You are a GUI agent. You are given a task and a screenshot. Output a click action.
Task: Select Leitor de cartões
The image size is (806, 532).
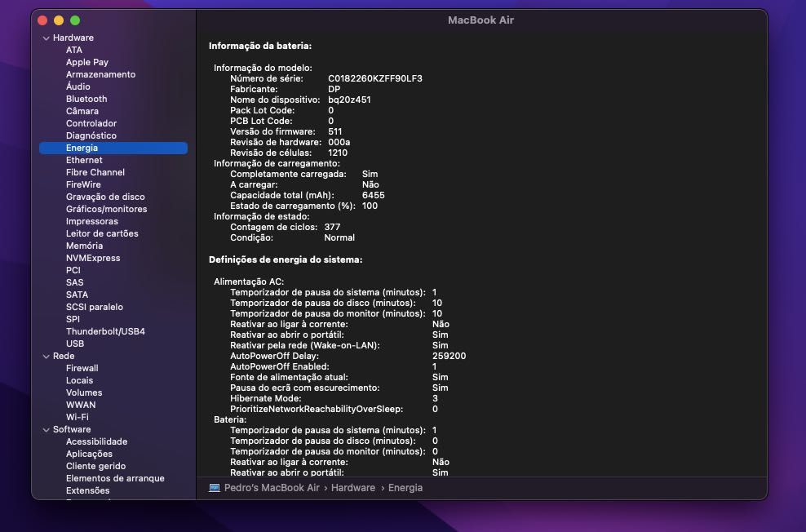click(102, 233)
